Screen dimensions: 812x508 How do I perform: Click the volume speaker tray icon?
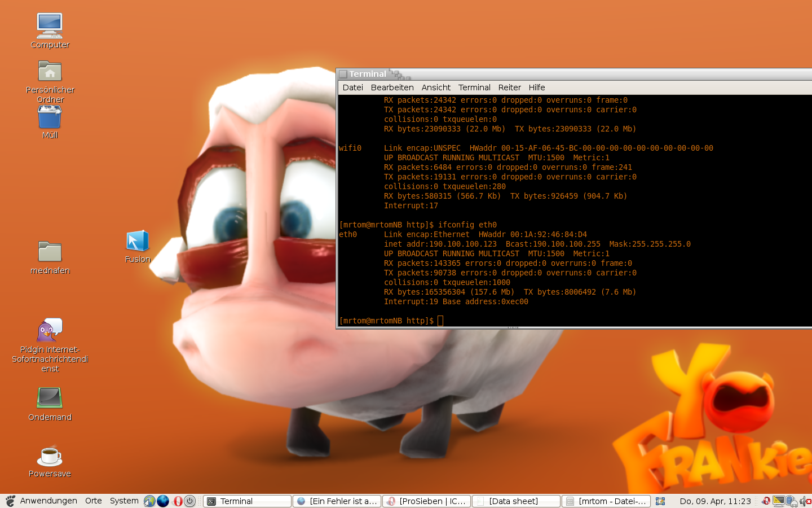pyautogui.click(x=803, y=501)
